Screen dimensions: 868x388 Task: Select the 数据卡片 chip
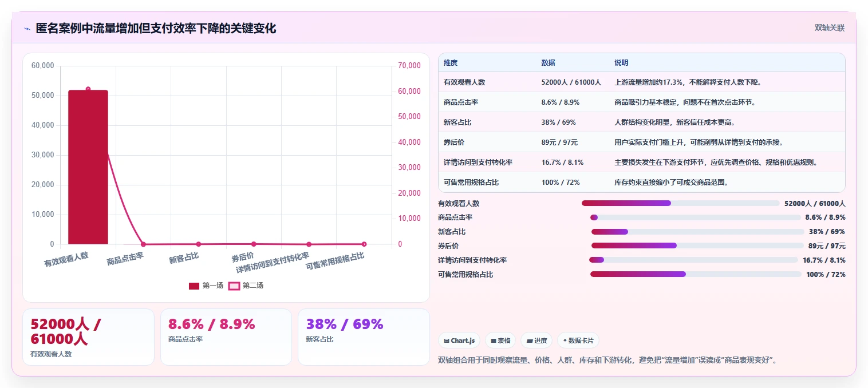pyautogui.click(x=579, y=341)
